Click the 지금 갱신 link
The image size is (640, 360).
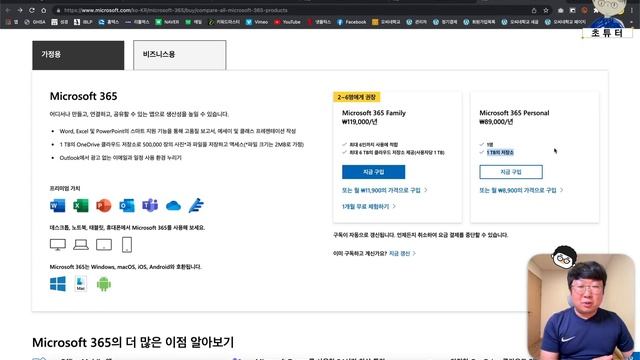point(402,253)
